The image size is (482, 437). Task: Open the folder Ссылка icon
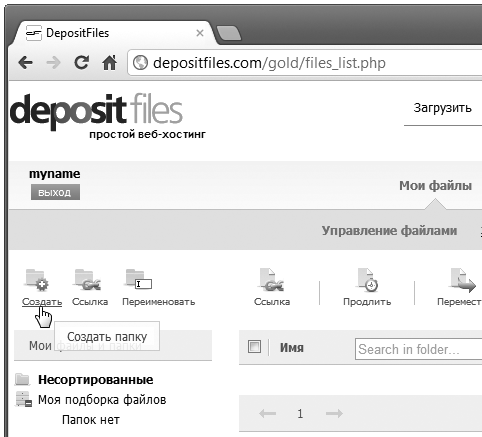pos(88,280)
